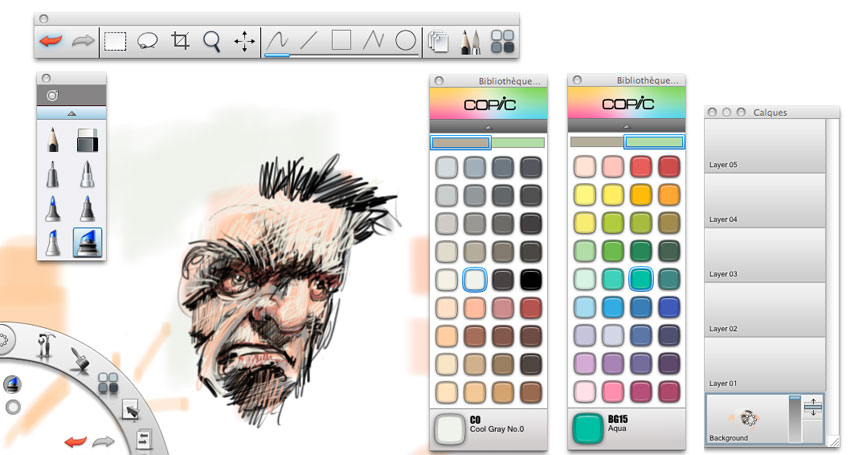The height and width of the screenshot is (455, 850).
Task: Click the Background layer thumbnail
Action: tap(746, 418)
